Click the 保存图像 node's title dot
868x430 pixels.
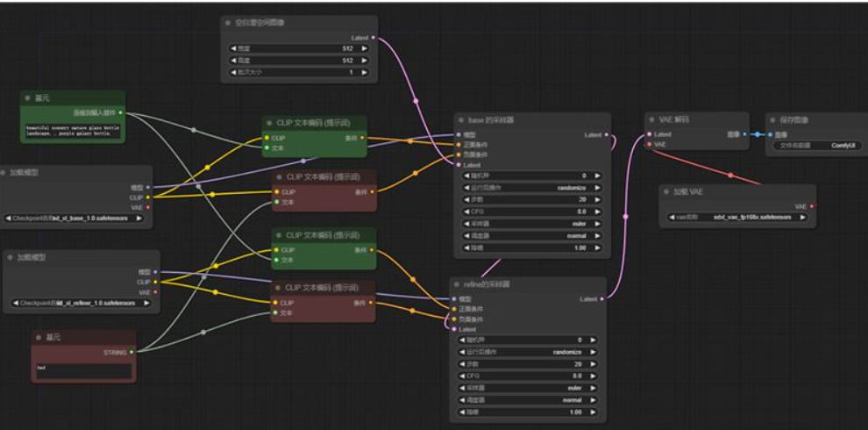click(x=774, y=119)
